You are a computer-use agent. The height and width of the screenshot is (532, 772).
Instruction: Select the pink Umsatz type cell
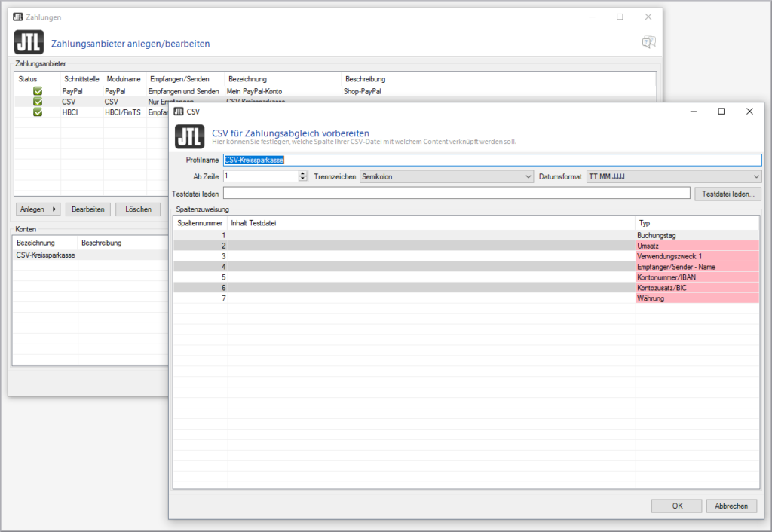697,246
